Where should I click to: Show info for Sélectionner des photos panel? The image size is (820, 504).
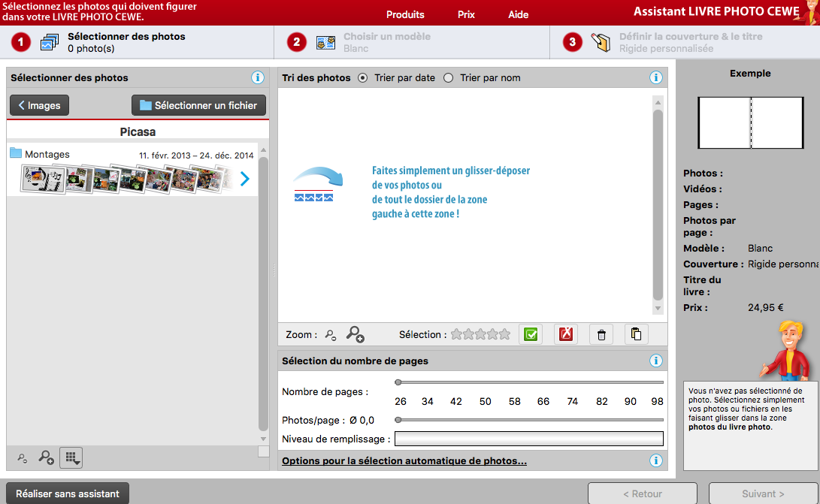coord(257,78)
